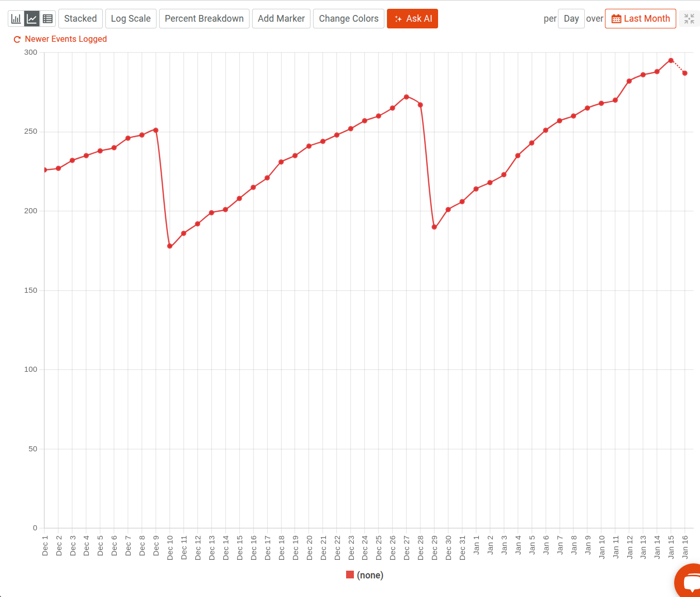The height and width of the screenshot is (597, 700).
Task: Toggle Percent Breakdown display
Action: pos(204,18)
